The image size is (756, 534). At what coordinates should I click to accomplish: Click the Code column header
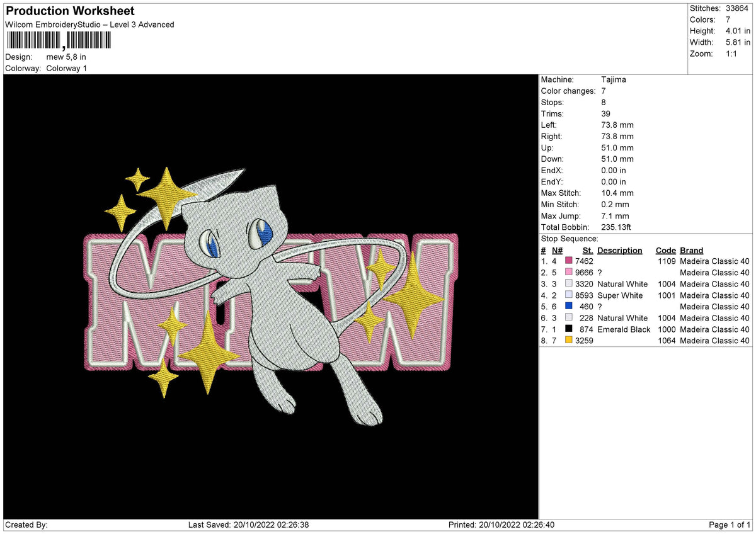(x=666, y=250)
